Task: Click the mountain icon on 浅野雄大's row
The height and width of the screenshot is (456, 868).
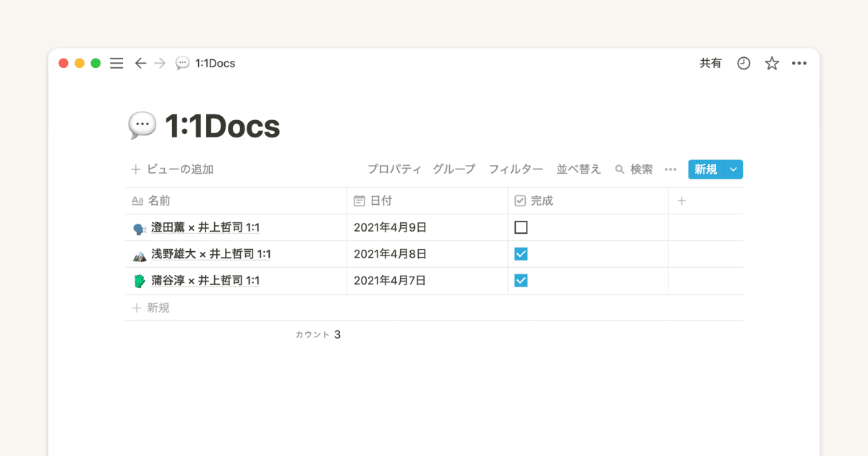Action: 140,253
